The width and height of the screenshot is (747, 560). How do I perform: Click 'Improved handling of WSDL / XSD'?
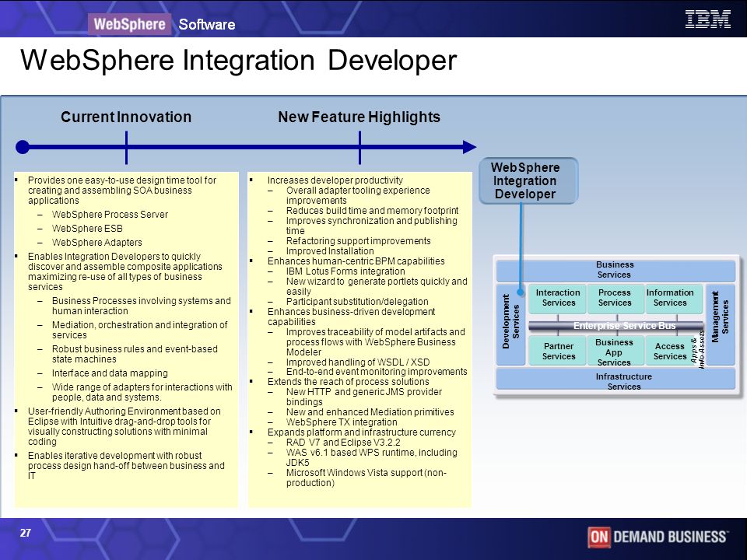coord(358,362)
